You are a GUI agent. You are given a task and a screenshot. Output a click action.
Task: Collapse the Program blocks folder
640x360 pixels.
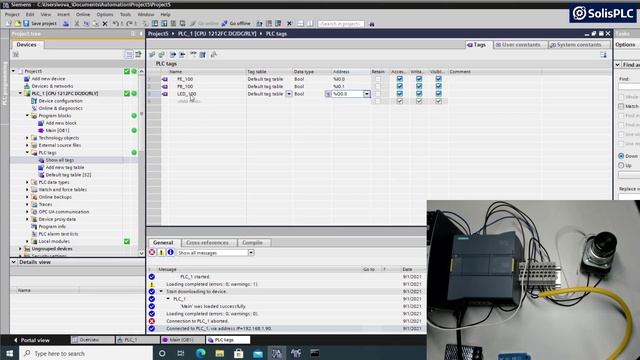[x=27, y=116]
